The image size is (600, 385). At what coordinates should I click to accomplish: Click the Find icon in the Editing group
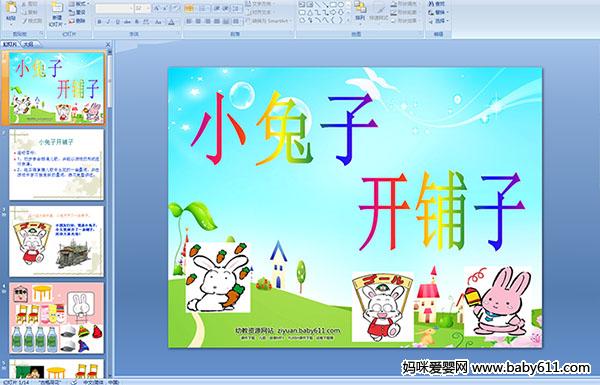coord(436,4)
